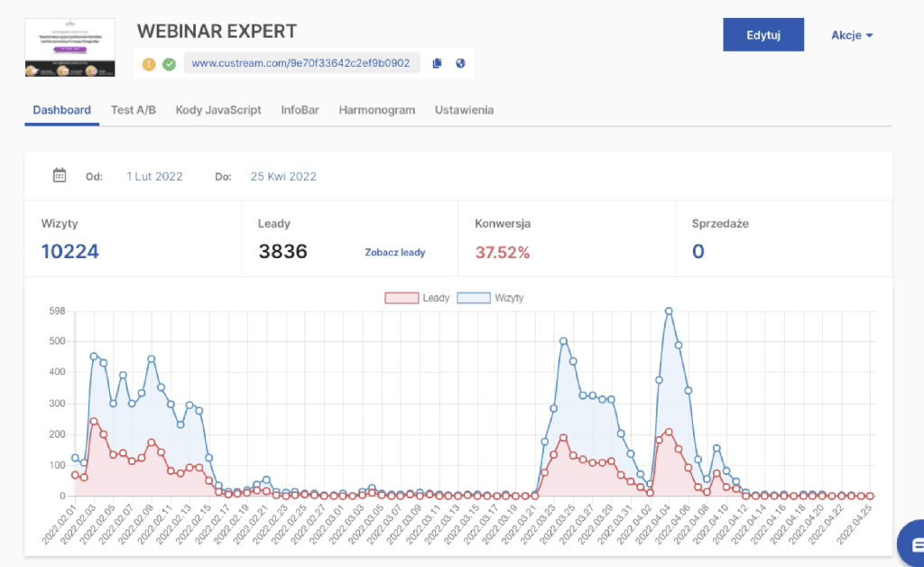This screenshot has height=567, width=924.
Task: Click the custream.com page URL
Action: 300,63
